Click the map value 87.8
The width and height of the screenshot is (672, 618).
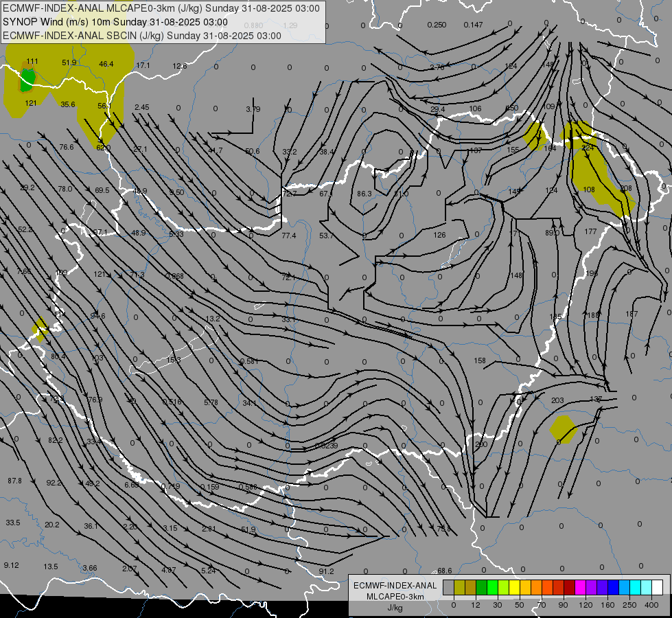(14, 481)
